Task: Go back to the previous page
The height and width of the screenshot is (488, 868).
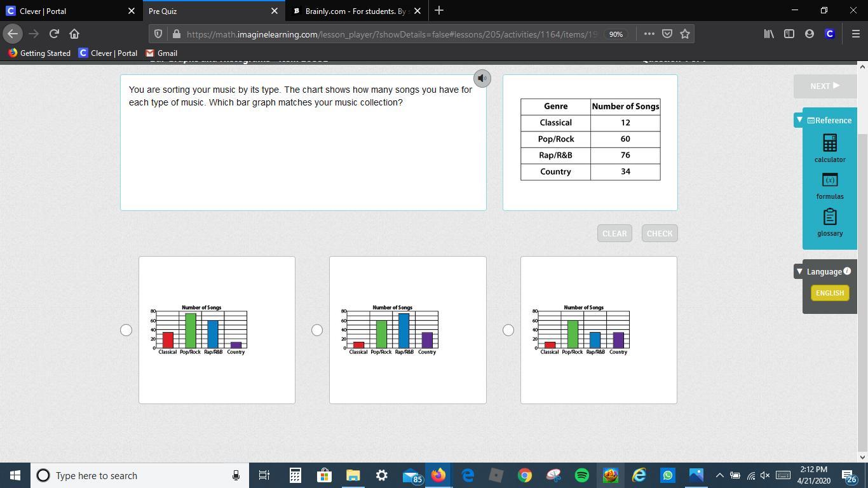Action: point(13,34)
